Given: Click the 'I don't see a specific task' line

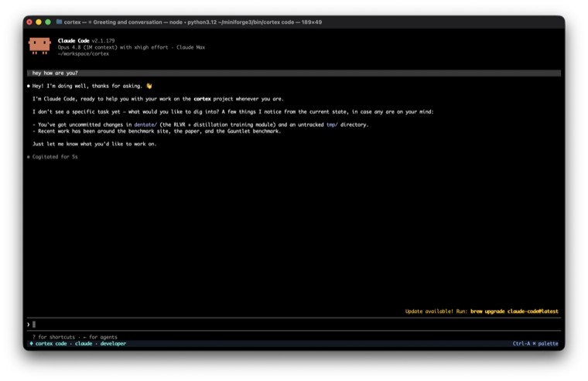Looking at the screenshot, I should click(233, 111).
